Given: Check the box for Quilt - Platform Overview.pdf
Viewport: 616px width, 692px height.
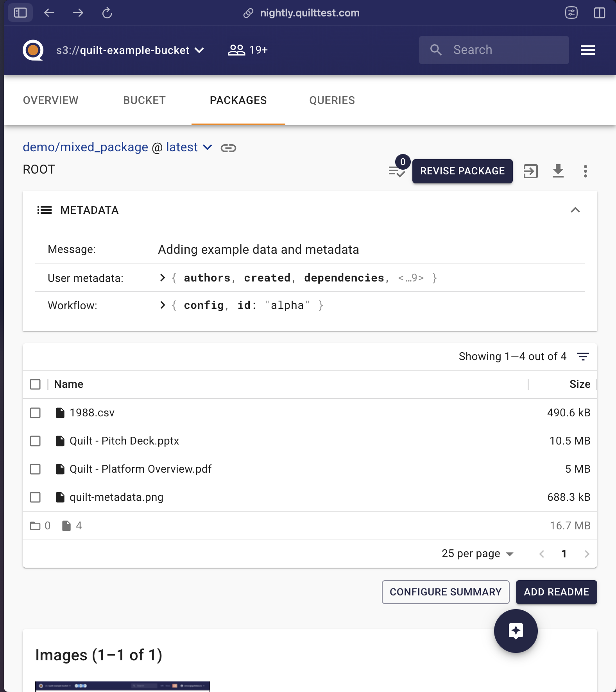Looking at the screenshot, I should tap(35, 469).
